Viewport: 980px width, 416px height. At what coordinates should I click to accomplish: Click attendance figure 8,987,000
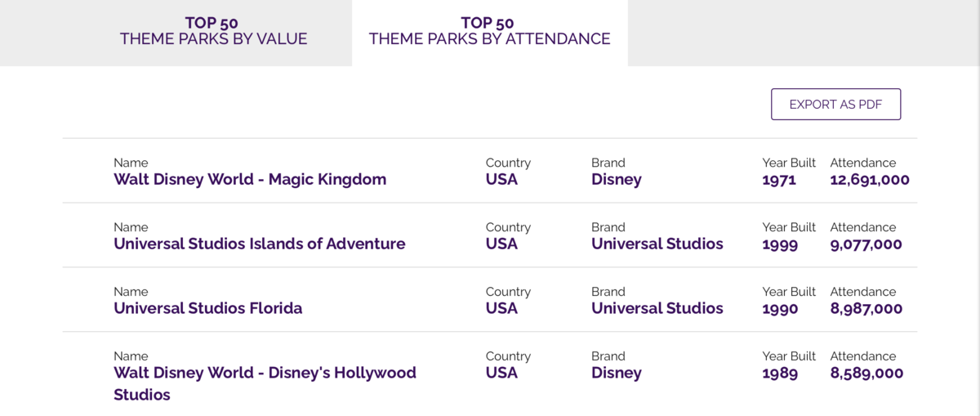[866, 309]
